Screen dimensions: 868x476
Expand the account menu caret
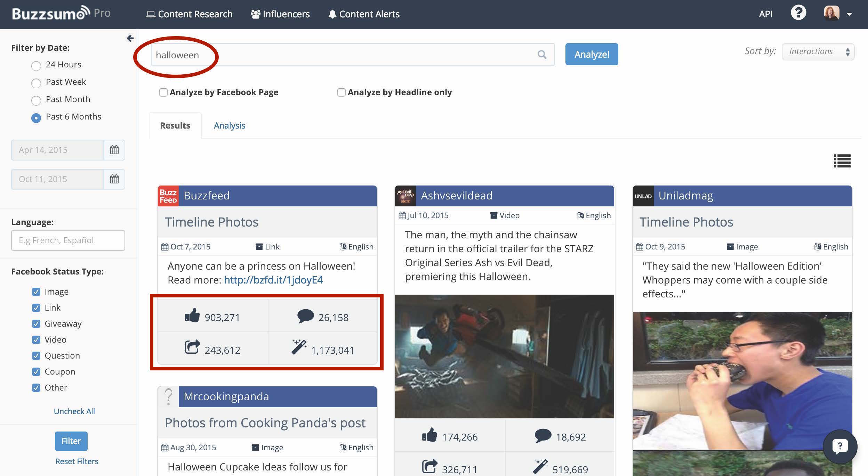pyautogui.click(x=849, y=14)
